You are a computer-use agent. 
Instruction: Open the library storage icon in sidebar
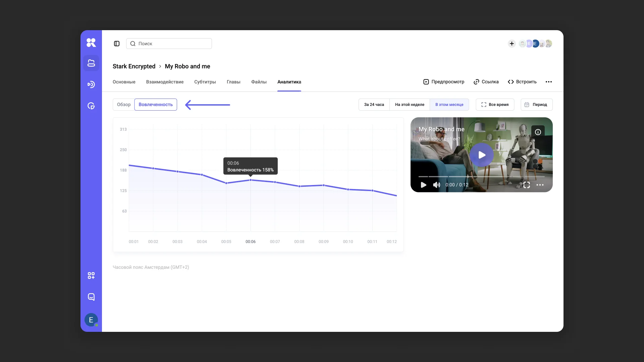[x=91, y=63]
